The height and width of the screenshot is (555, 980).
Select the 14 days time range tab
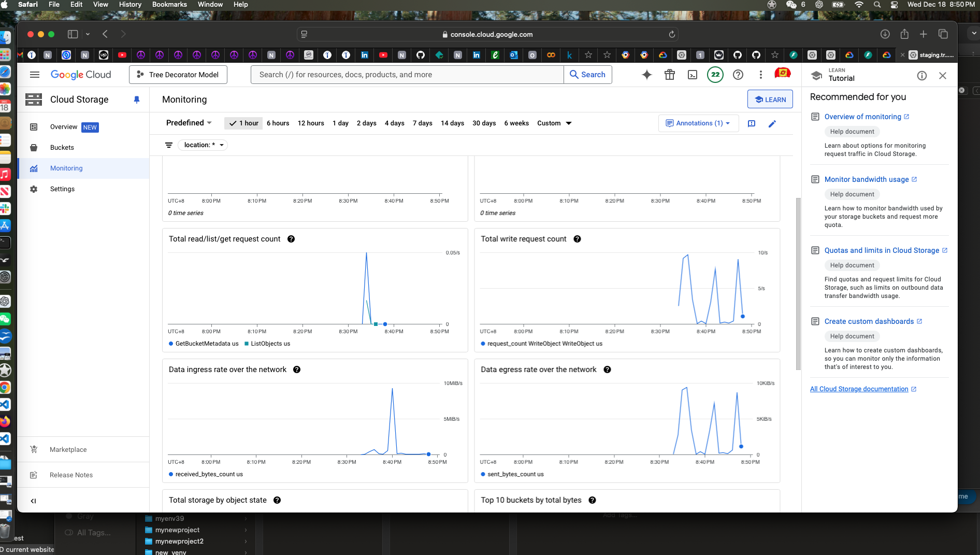point(452,123)
